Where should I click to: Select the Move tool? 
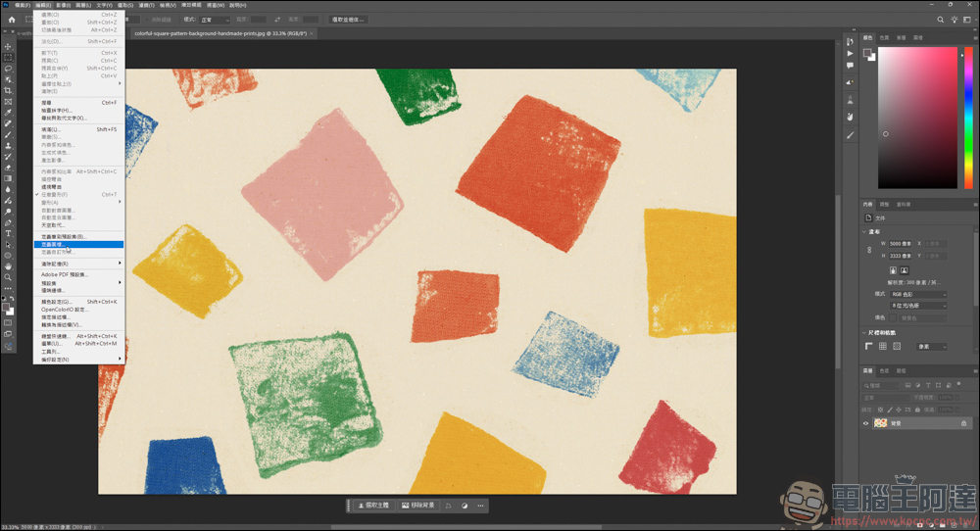click(8, 46)
